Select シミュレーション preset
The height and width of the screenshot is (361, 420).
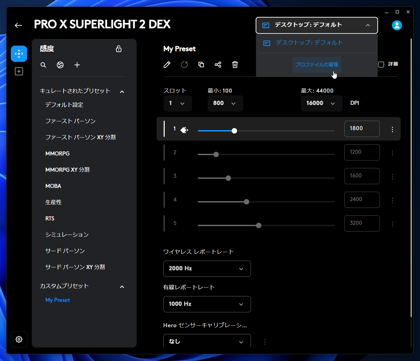coord(67,235)
